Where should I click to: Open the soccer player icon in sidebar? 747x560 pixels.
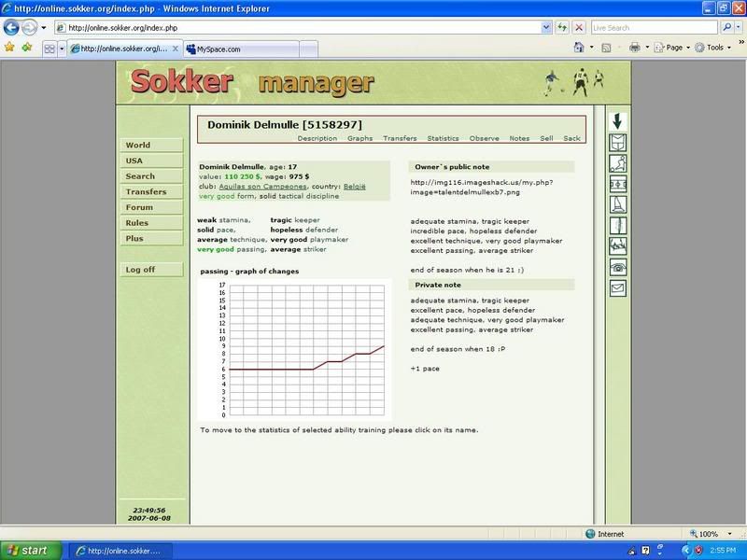click(x=617, y=163)
